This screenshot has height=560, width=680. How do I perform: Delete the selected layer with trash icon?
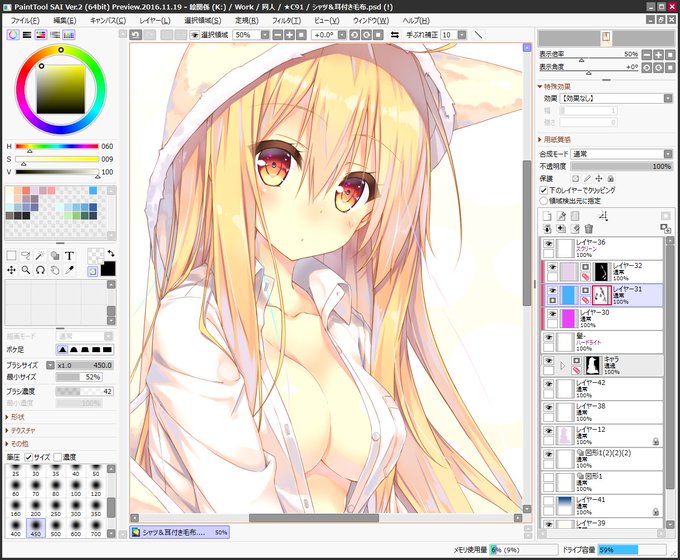point(588,229)
